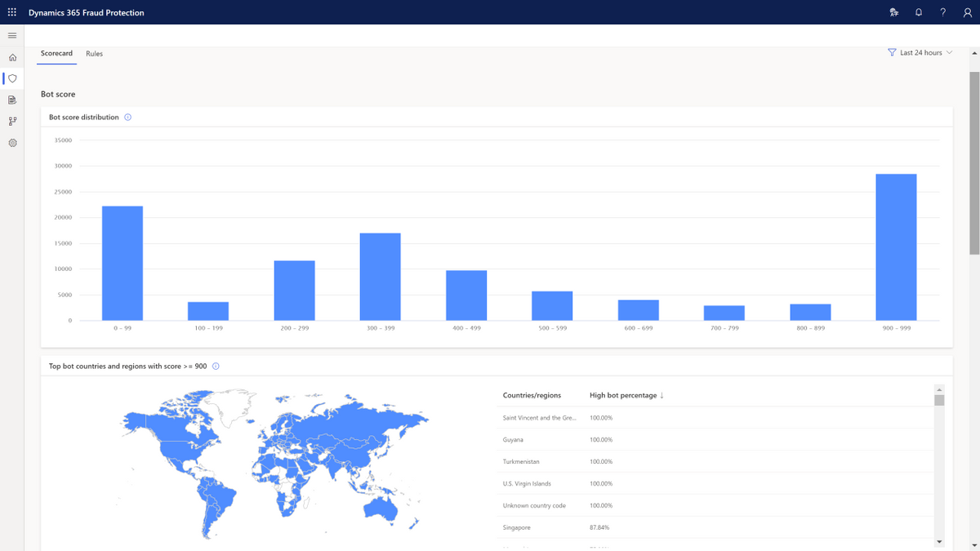Click the help question mark icon

point(943,12)
